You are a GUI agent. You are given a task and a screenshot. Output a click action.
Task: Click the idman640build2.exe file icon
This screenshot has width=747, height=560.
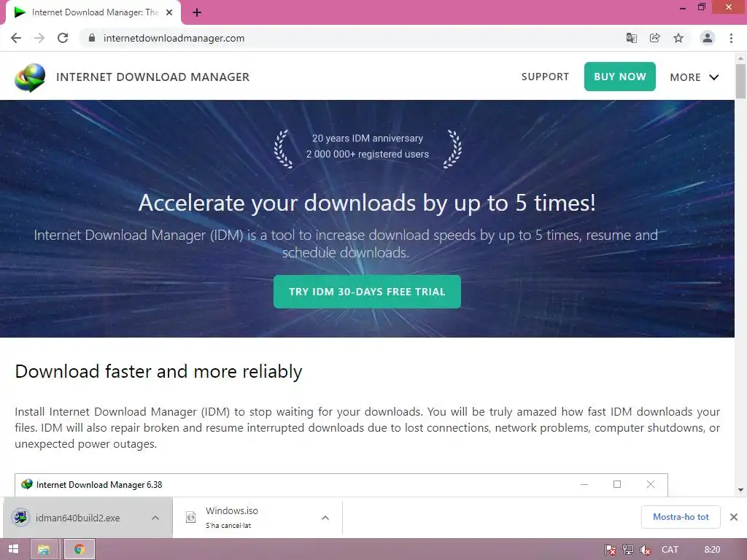pyautogui.click(x=21, y=517)
